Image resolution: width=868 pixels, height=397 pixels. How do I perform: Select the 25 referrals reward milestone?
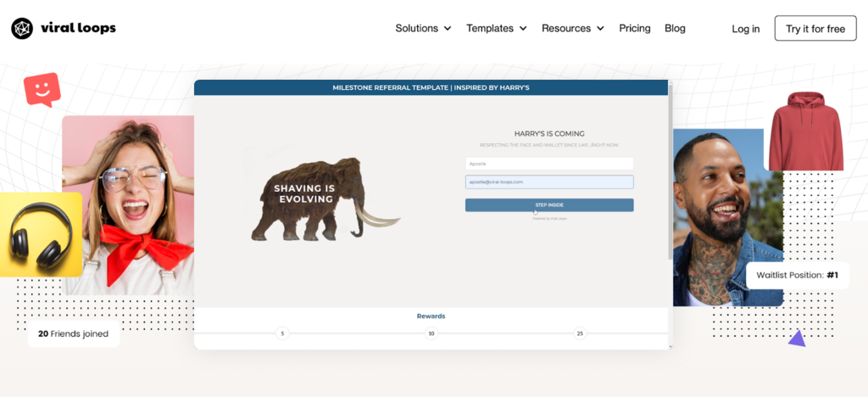580,334
